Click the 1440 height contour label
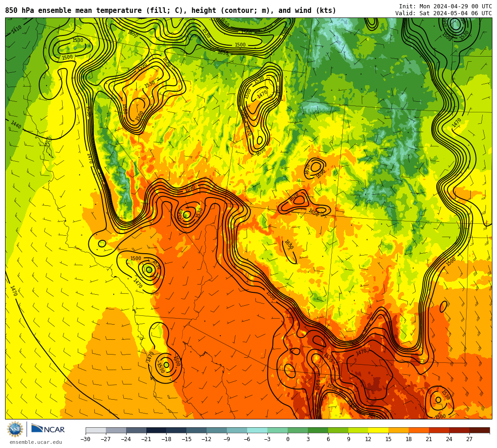This screenshot has width=497, height=448. point(16,125)
